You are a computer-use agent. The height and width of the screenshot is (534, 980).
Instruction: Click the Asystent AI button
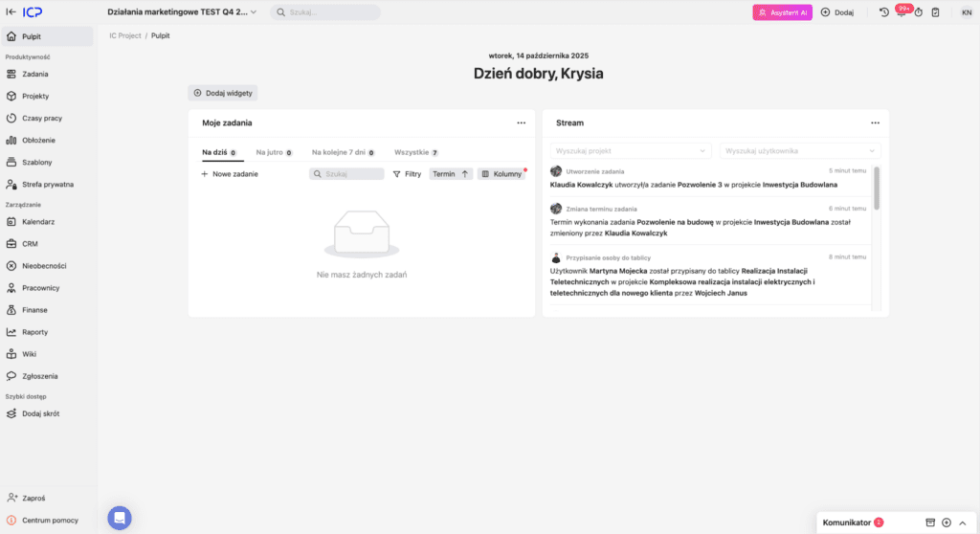(x=782, y=12)
